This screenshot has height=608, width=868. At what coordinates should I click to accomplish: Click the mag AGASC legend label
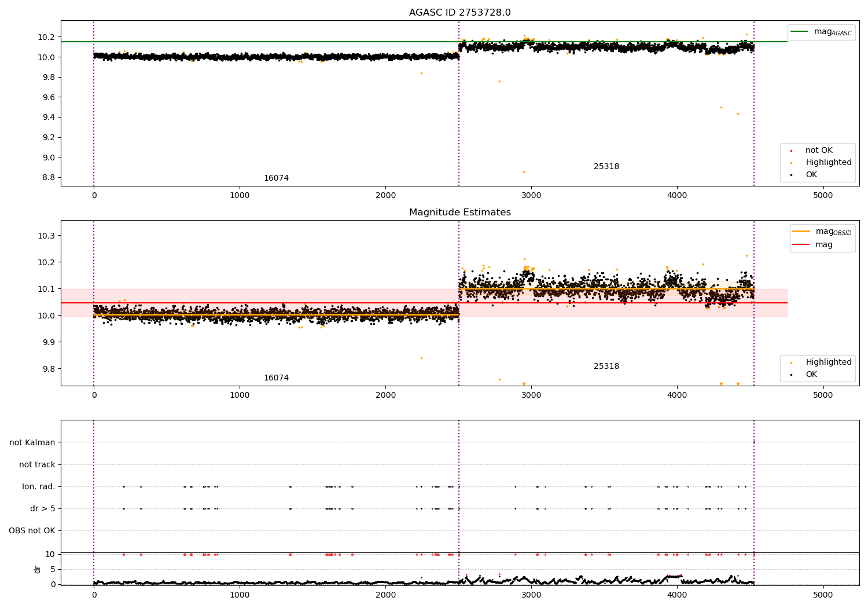pyautogui.click(x=833, y=32)
